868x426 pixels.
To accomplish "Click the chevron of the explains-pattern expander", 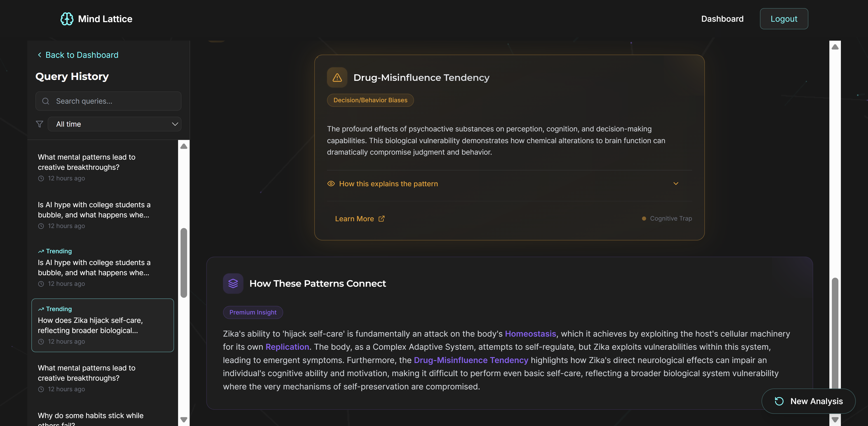I will tap(676, 184).
